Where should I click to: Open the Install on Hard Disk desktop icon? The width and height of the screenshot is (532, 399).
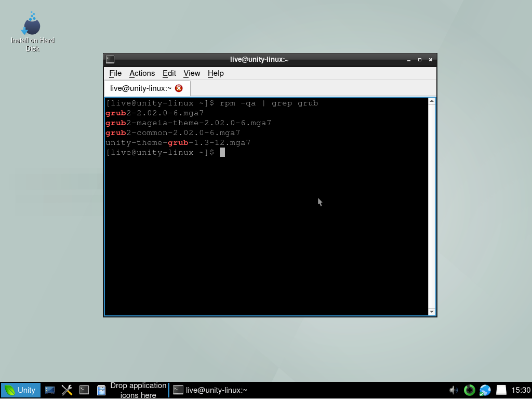point(32,32)
